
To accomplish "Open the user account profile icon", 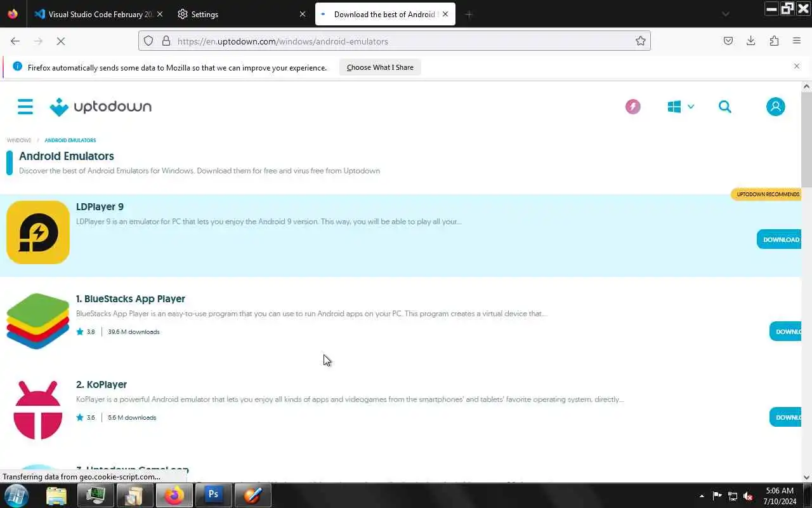I will [775, 107].
